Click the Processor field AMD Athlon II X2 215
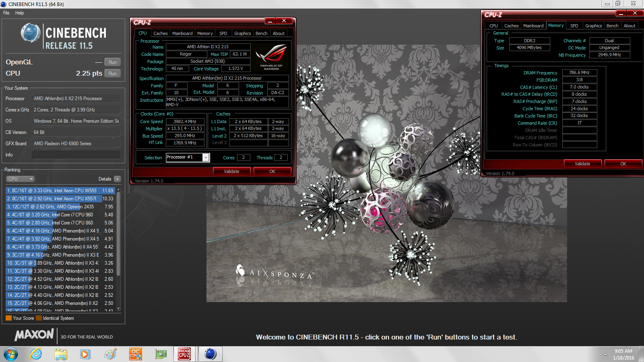This screenshot has height=362, width=644. [76, 99]
